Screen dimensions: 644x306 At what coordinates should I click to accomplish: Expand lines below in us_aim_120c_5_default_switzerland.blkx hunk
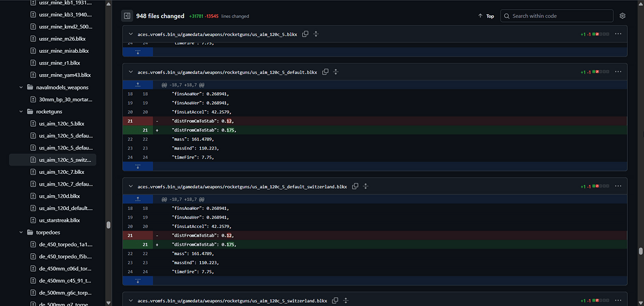(x=137, y=282)
